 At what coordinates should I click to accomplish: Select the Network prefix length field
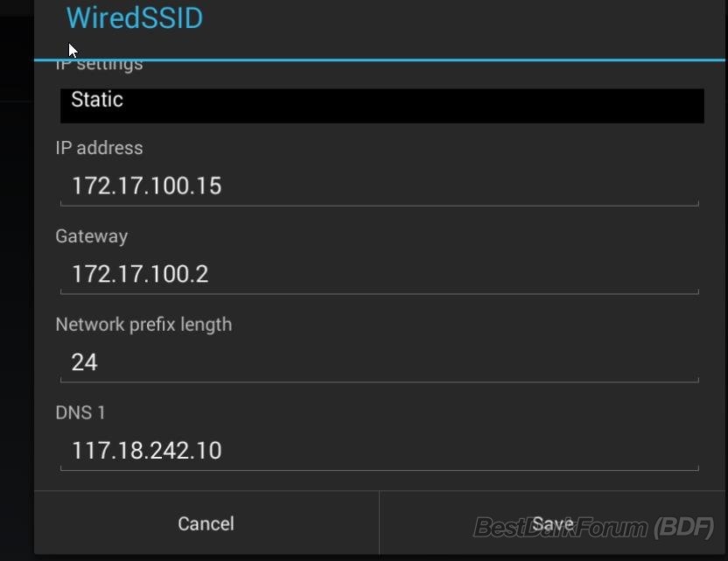(x=379, y=362)
